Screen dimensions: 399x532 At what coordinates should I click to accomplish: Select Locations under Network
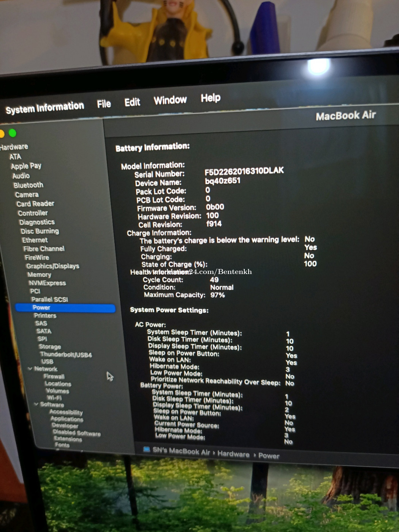coord(58,384)
